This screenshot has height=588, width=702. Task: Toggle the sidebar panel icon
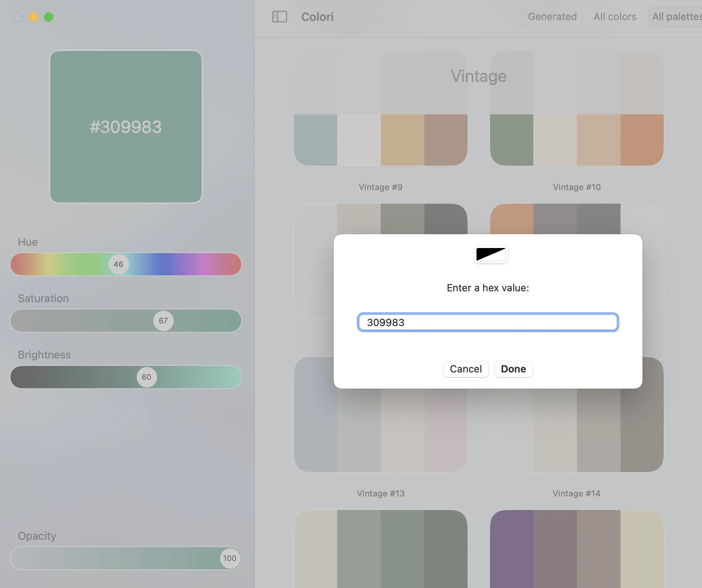coord(280,17)
